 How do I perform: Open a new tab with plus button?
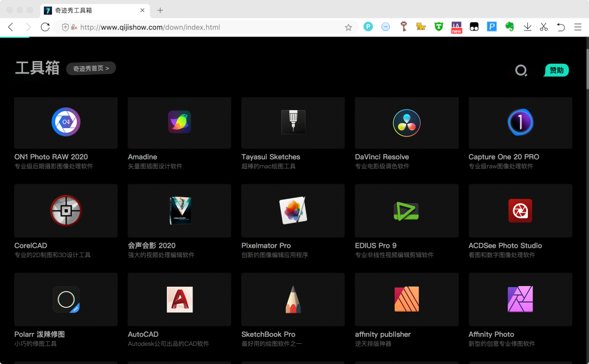(x=160, y=10)
